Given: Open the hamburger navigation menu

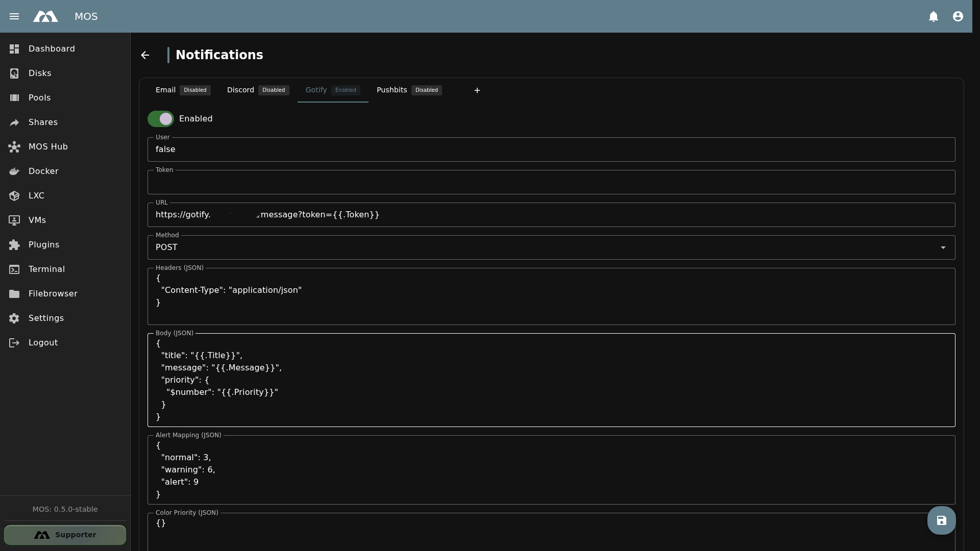Looking at the screenshot, I should point(14,16).
